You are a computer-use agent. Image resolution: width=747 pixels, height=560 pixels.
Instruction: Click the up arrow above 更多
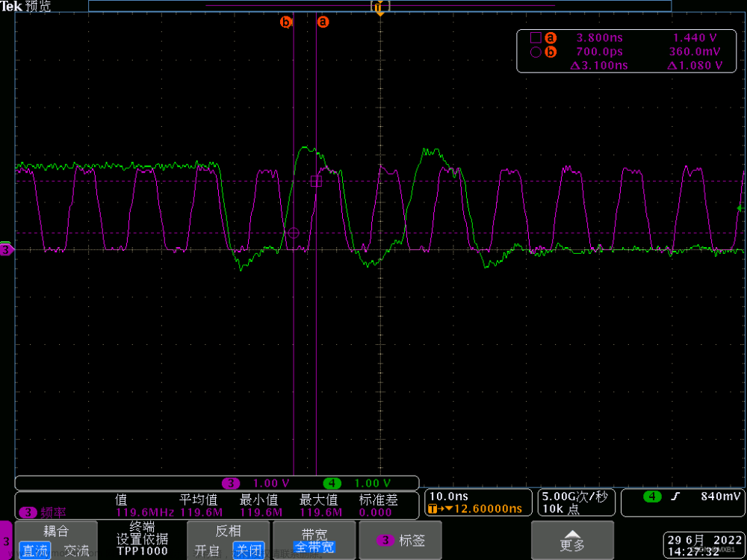pos(573,535)
